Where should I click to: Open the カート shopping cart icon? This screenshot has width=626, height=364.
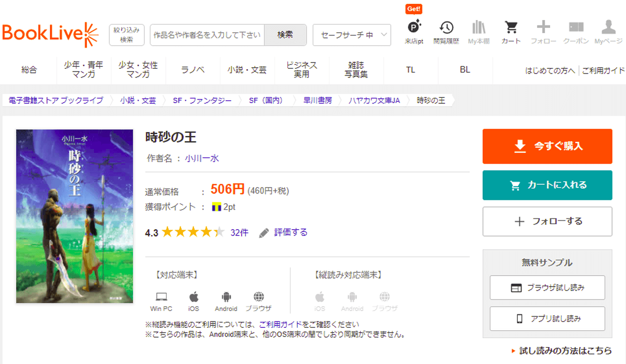511,28
